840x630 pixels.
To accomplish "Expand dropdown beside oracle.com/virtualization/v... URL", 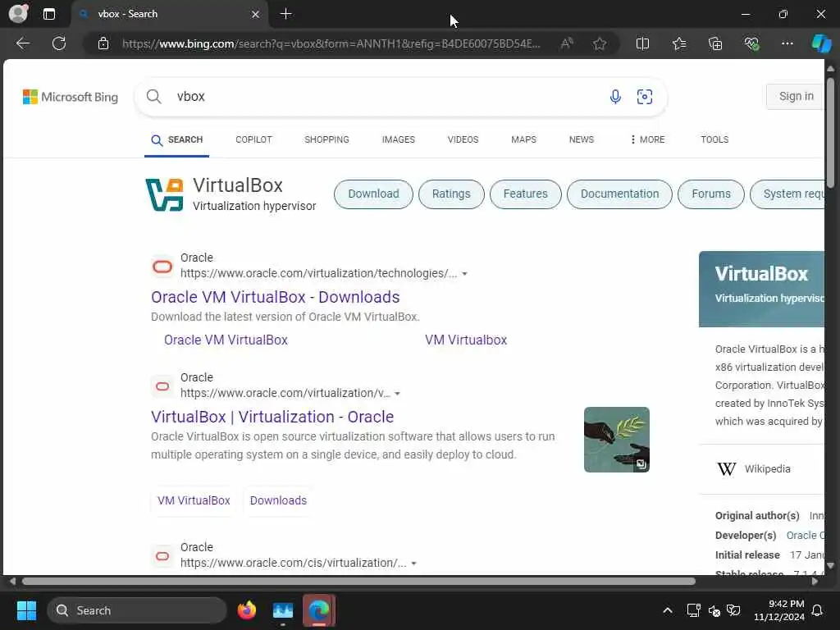I will tap(398, 394).
